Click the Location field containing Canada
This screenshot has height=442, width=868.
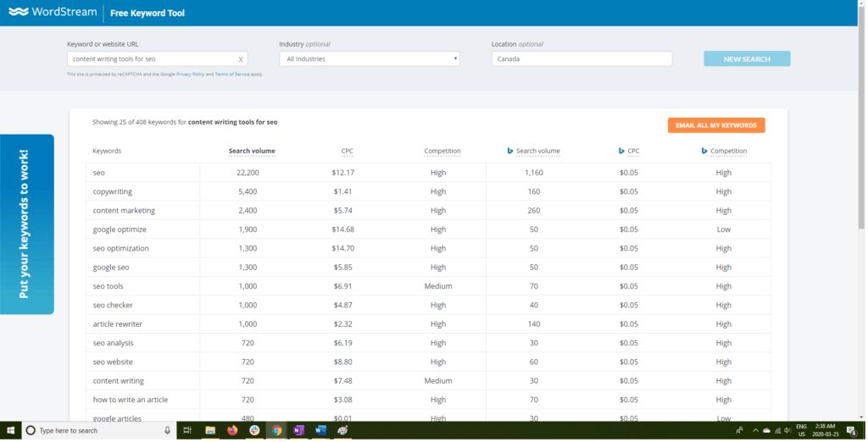point(583,59)
